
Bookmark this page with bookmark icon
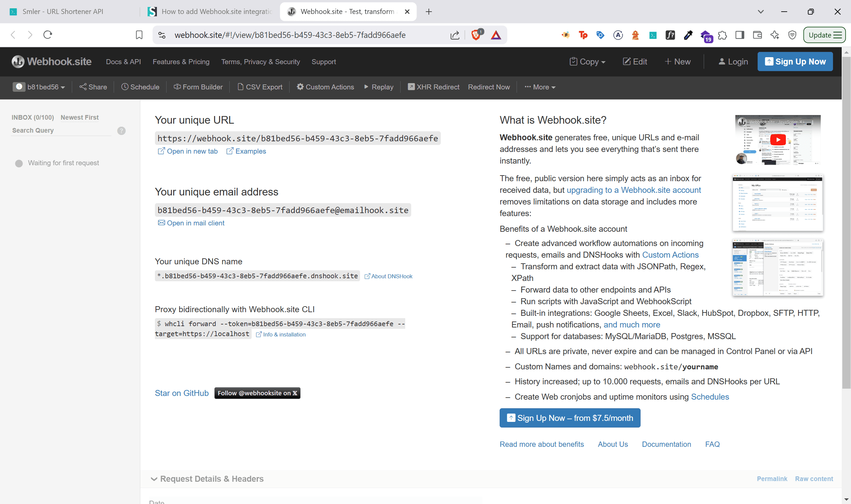139,35
